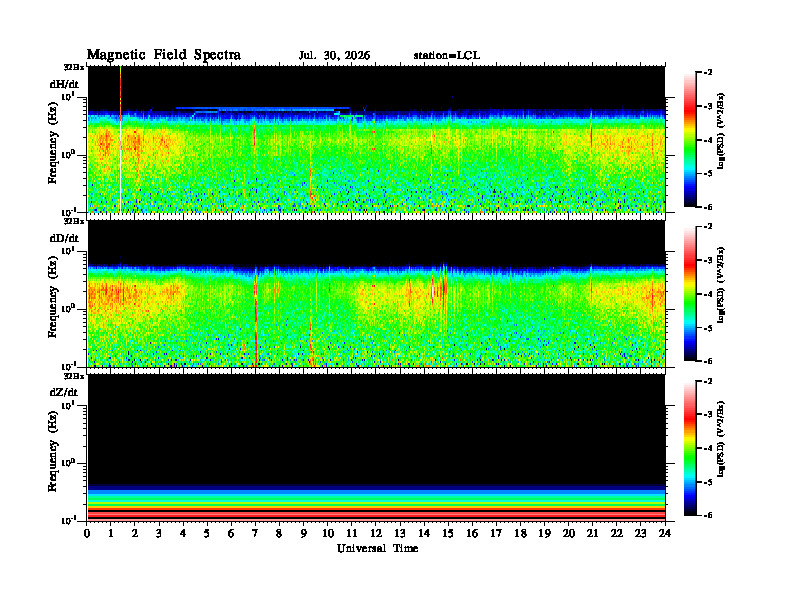This screenshot has width=792, height=612.
Task: Click the 32Hz label atop the dH/dt panel
Action: point(73,67)
